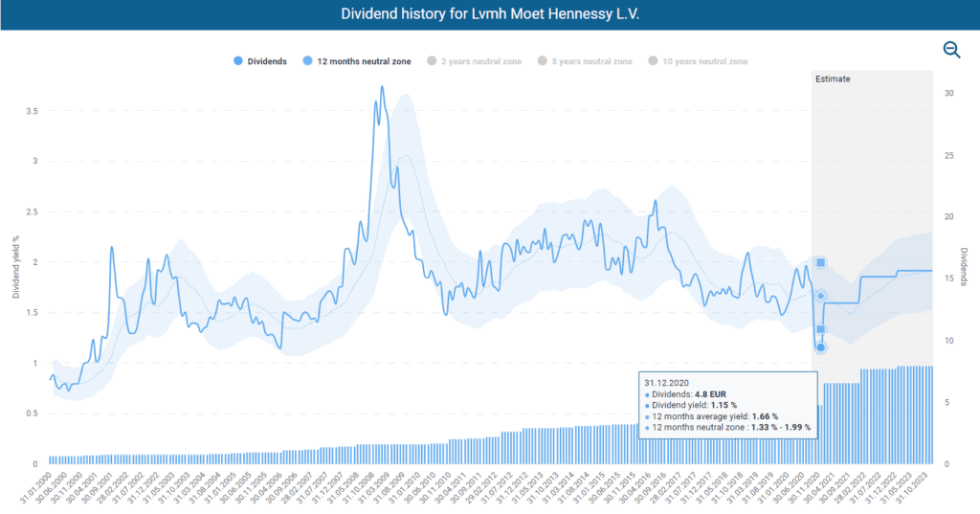
Task: Click the right Dividends axis title
Action: [964, 266]
